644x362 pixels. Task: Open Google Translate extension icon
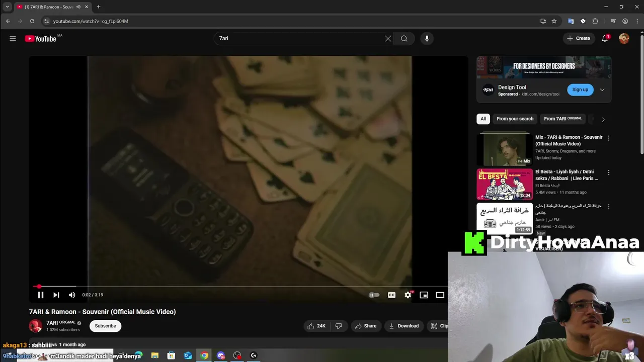click(571, 21)
